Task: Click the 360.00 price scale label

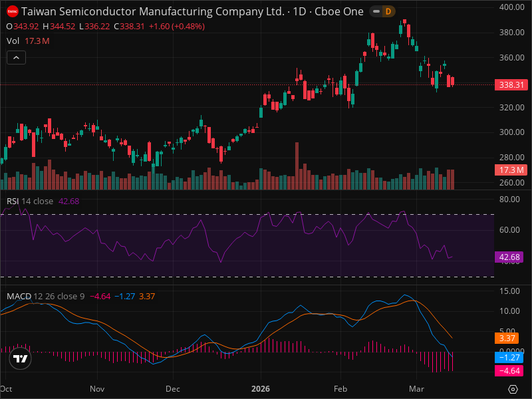Action: click(511, 57)
